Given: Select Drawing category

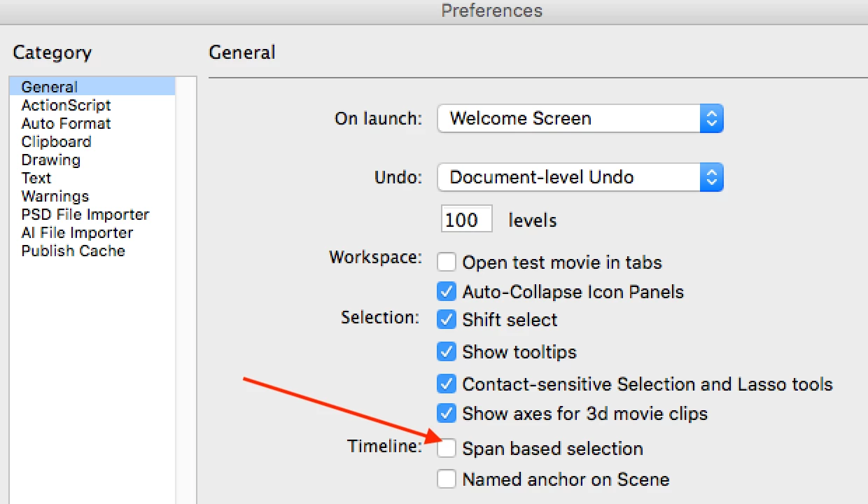Looking at the screenshot, I should 50,160.
